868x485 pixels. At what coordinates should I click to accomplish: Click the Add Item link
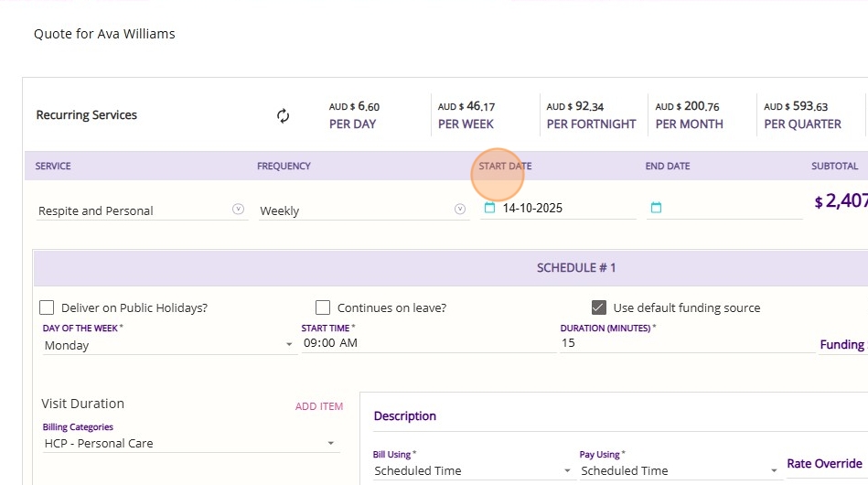pyautogui.click(x=319, y=406)
